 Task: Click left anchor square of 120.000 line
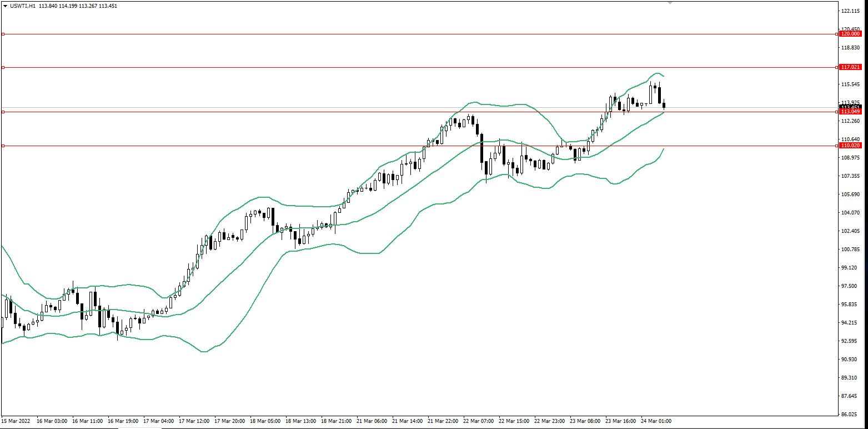(x=3, y=34)
